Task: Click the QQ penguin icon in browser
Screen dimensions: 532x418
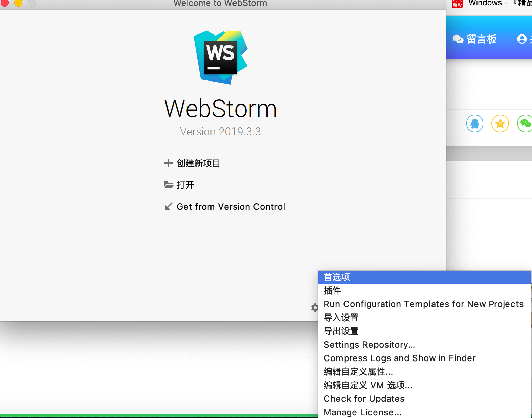Action: click(x=475, y=123)
